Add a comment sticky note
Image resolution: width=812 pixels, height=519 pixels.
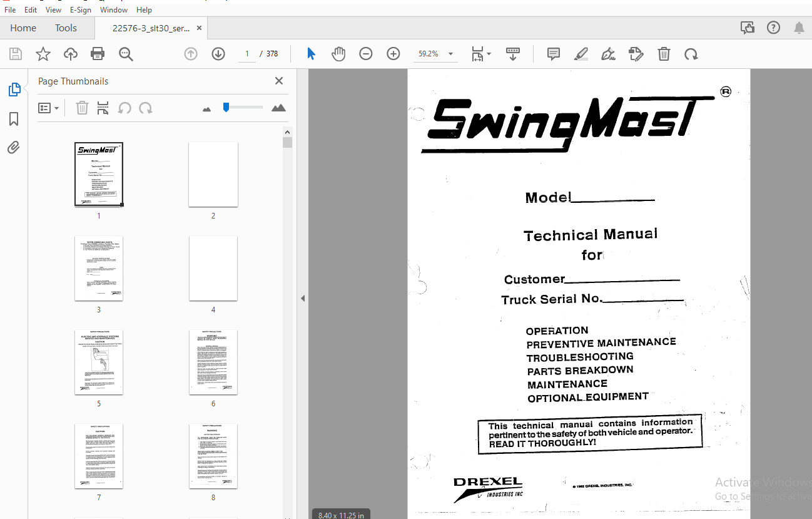click(x=554, y=54)
